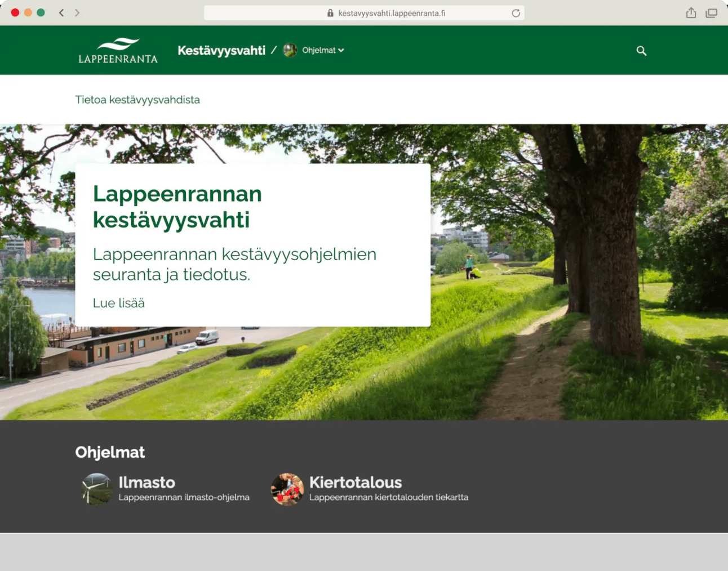The image size is (728, 571).
Task: Click the Ohjelmat section heading
Action: click(x=110, y=452)
